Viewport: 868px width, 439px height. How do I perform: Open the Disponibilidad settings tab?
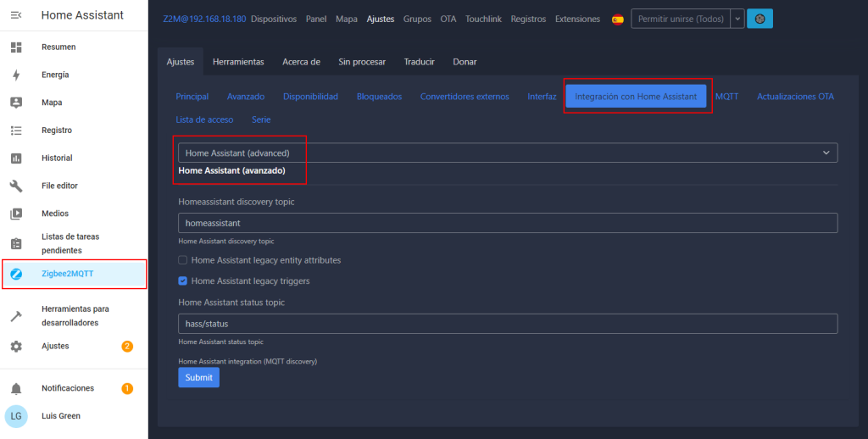point(310,97)
